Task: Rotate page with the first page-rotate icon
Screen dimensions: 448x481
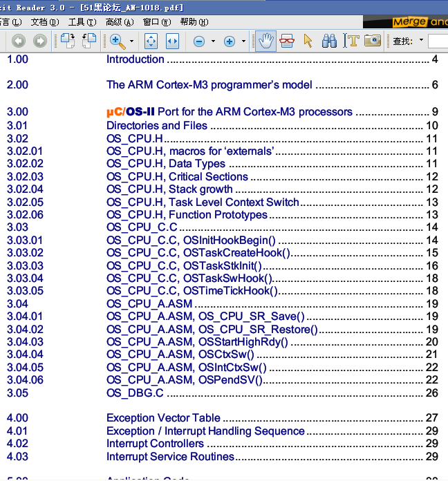Action: (68, 41)
